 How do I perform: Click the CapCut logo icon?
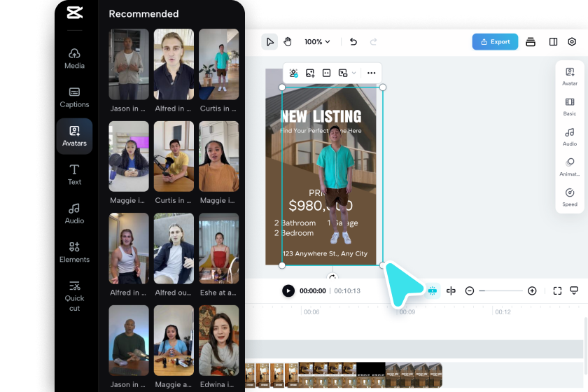[x=75, y=13]
